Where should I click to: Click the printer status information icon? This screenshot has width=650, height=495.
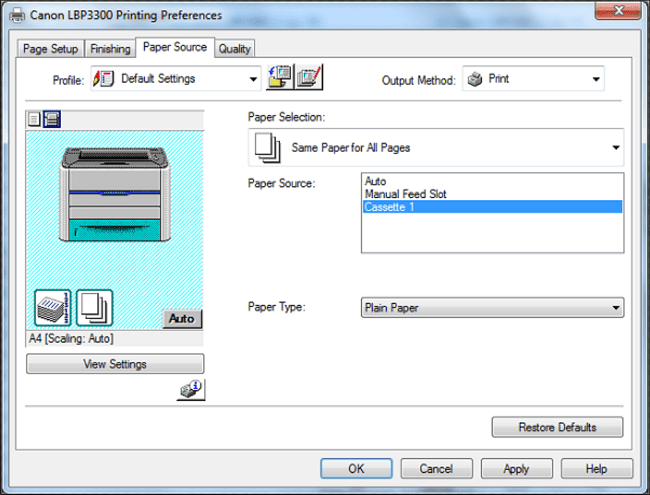[x=191, y=389]
